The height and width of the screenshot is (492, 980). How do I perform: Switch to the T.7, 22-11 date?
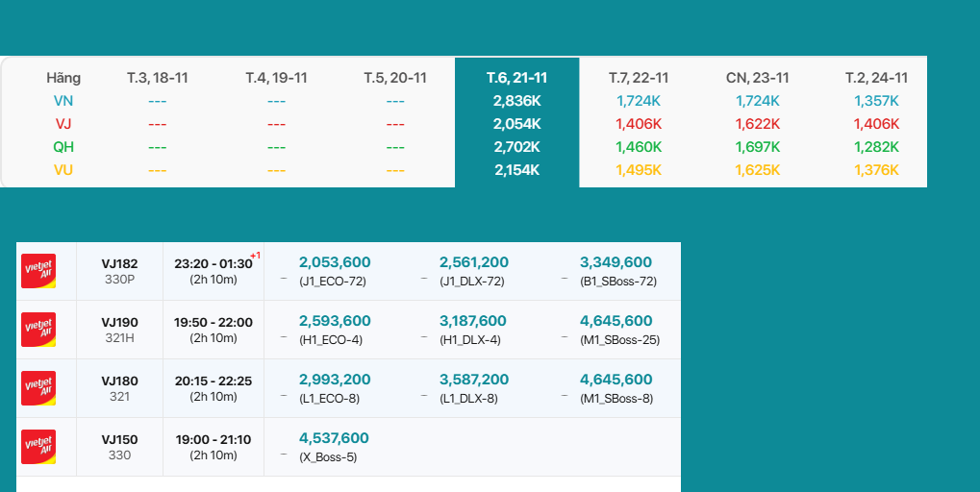(639, 78)
